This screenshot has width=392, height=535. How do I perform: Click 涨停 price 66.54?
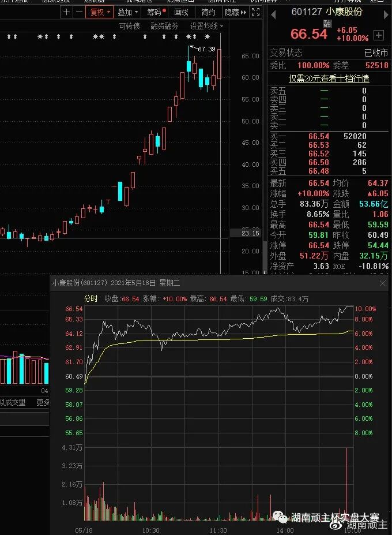(319, 245)
